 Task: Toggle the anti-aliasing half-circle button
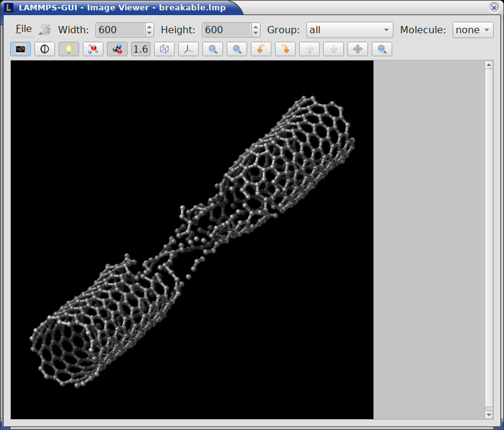(45, 49)
